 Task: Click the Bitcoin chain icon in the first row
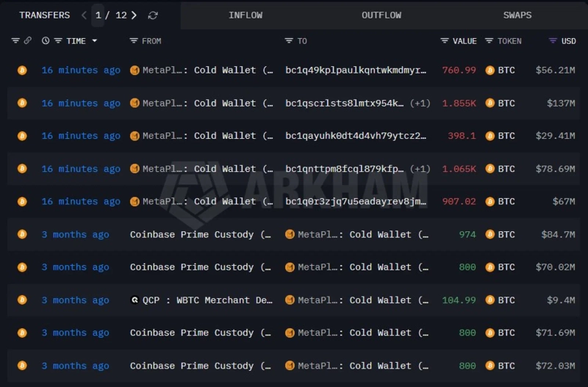[22, 70]
